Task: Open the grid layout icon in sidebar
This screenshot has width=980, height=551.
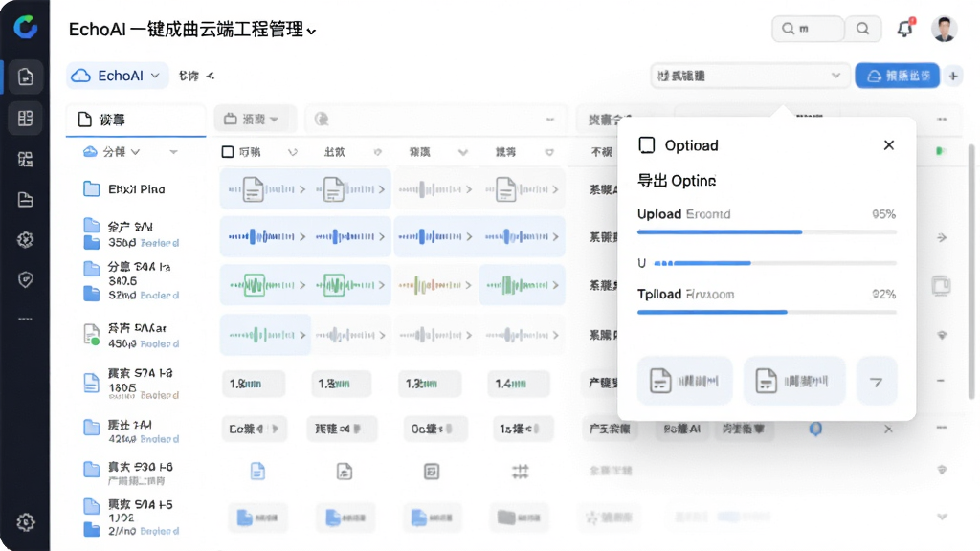Action: 26,118
